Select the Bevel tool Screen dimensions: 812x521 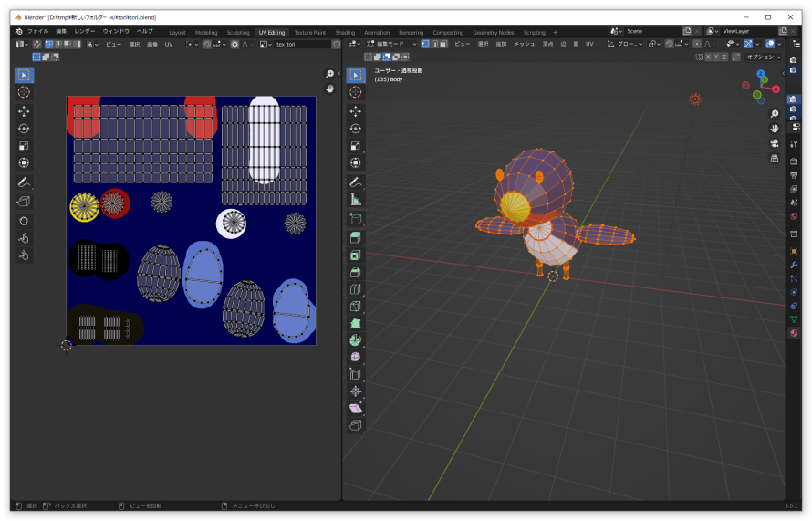356,272
